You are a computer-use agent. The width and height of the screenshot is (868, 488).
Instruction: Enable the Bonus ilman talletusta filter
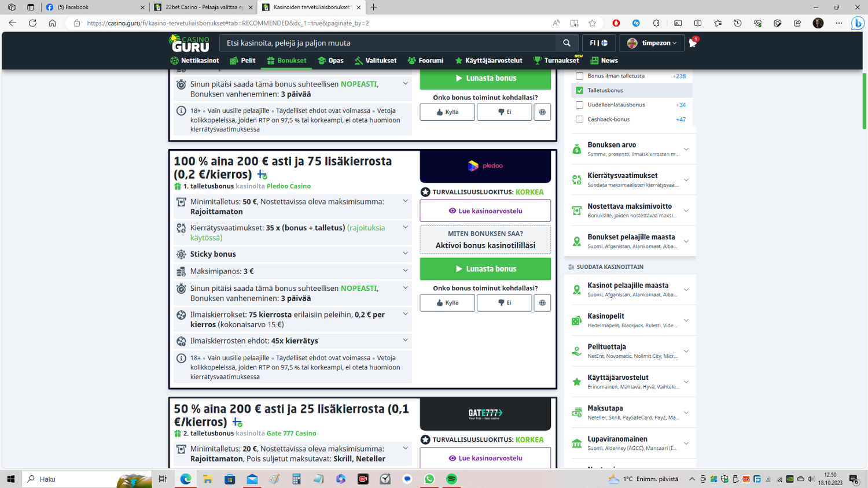click(579, 76)
